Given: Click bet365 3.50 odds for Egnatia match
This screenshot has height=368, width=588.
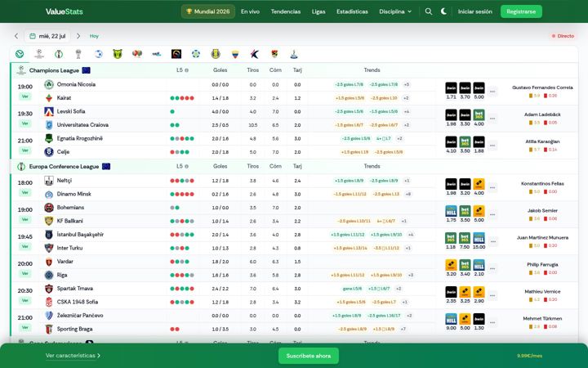Looking at the screenshot, I should point(465,145).
